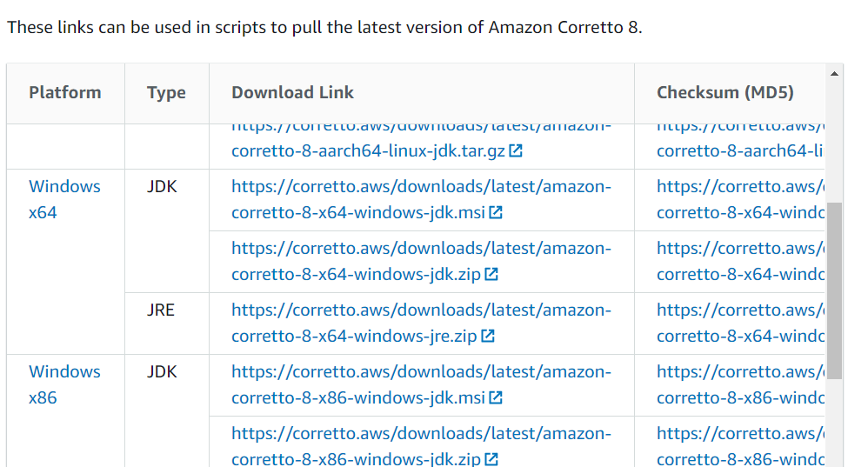Click external-link icon after x86-windows-jdk.msi
The image size is (868, 467).
(x=496, y=398)
